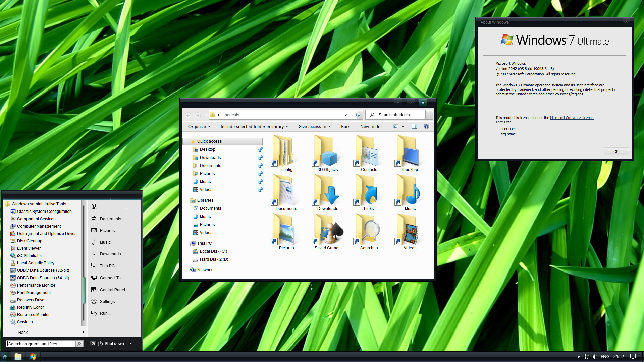Click the Explorer help question mark icon
Screen dimensions: 644x362
(x=426, y=126)
